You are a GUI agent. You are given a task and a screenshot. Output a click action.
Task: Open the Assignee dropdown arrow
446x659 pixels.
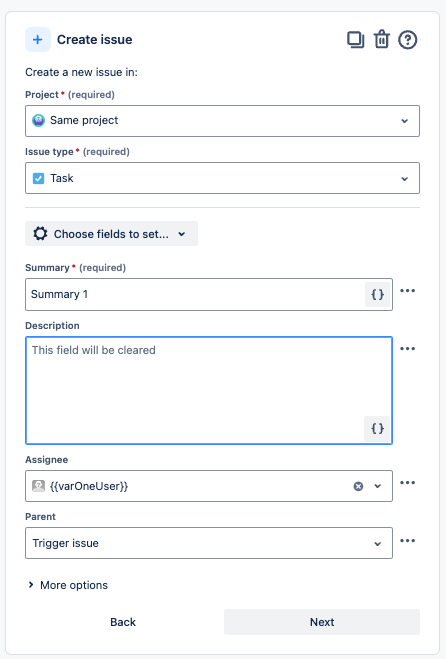(x=378, y=486)
